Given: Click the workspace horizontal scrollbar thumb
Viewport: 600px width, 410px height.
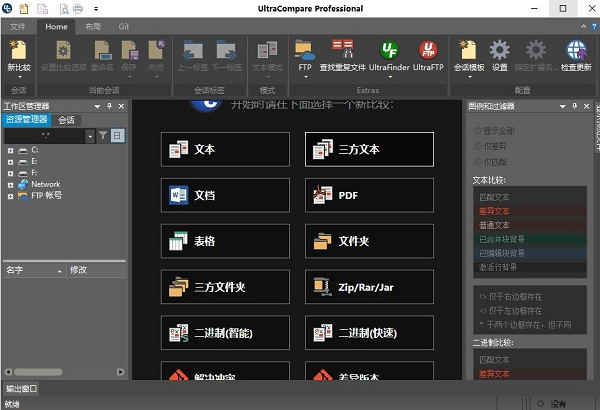Looking at the screenshot, I should click(x=38, y=372).
